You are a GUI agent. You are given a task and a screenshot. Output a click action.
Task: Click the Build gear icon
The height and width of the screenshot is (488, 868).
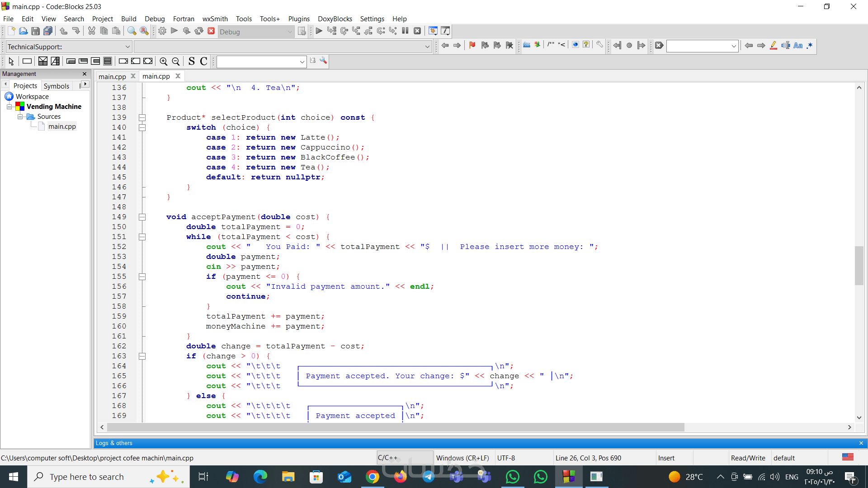[x=162, y=31]
